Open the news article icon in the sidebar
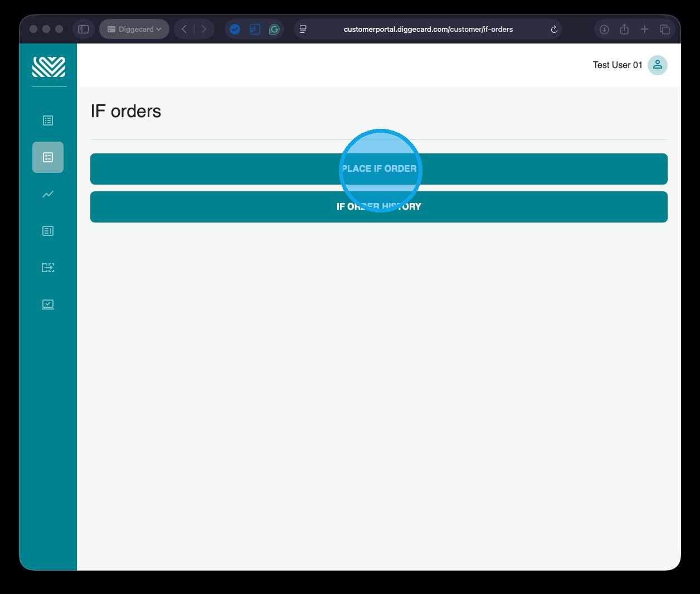 pyautogui.click(x=48, y=231)
